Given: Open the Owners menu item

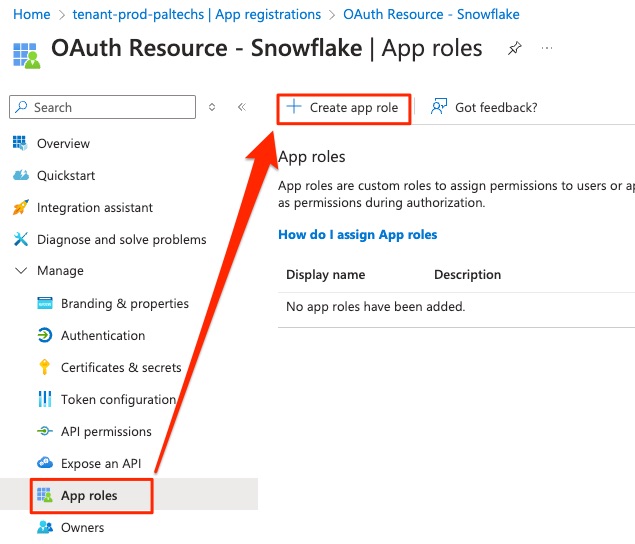Looking at the screenshot, I should click(82, 527).
